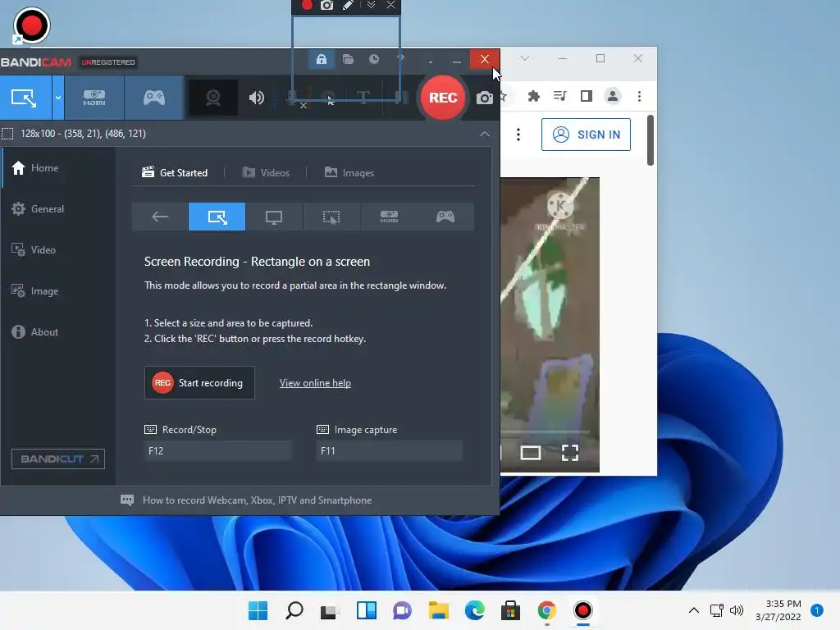Toggle the mouse cursor effects icon

328,98
